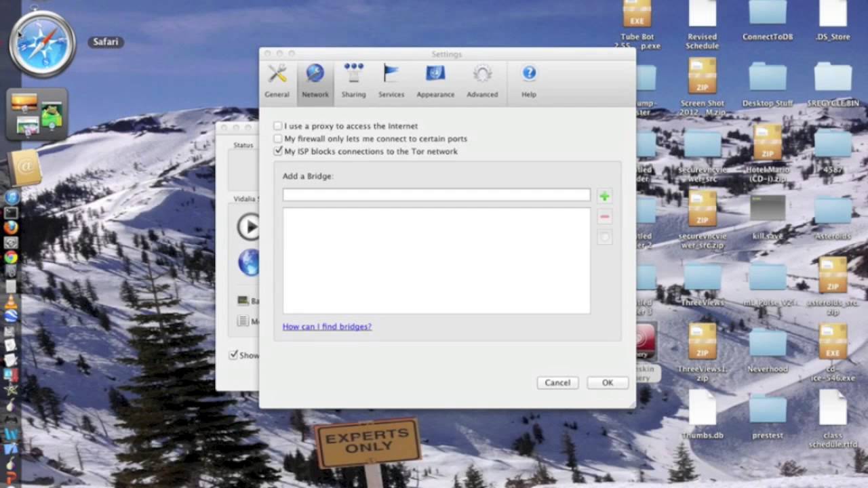The image size is (868, 488).
Task: Open the General settings tab
Action: pos(277,81)
